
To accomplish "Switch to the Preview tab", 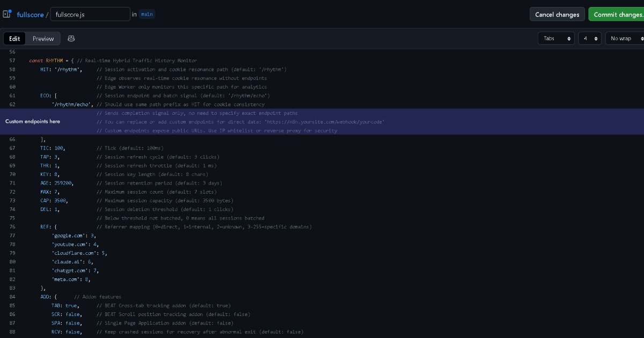I will click(43, 39).
